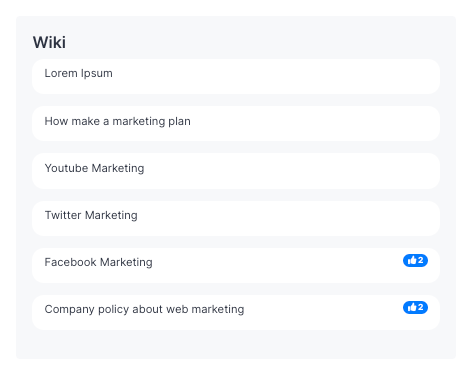Select the Lorem Ipsum list card
The width and height of the screenshot is (472, 371).
236,77
